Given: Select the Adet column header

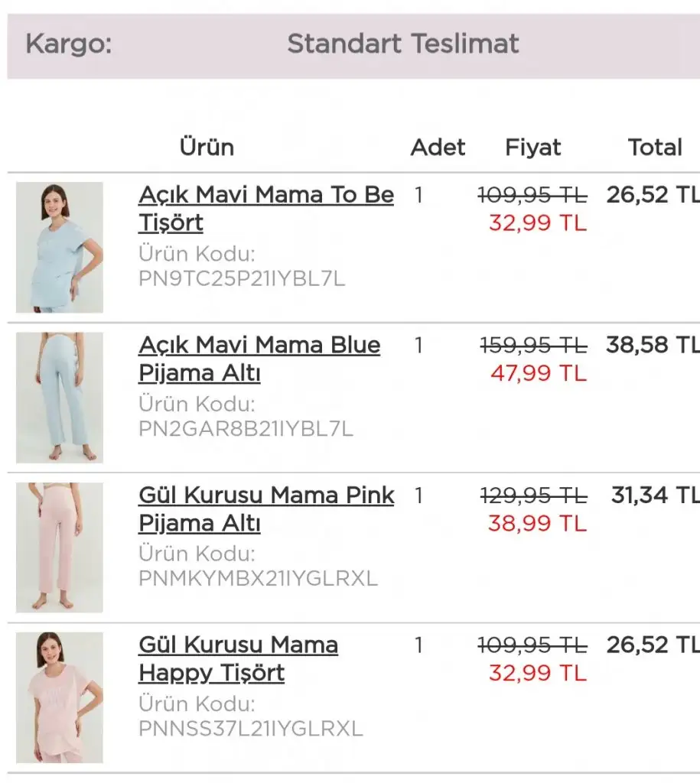Looking at the screenshot, I should tap(438, 147).
